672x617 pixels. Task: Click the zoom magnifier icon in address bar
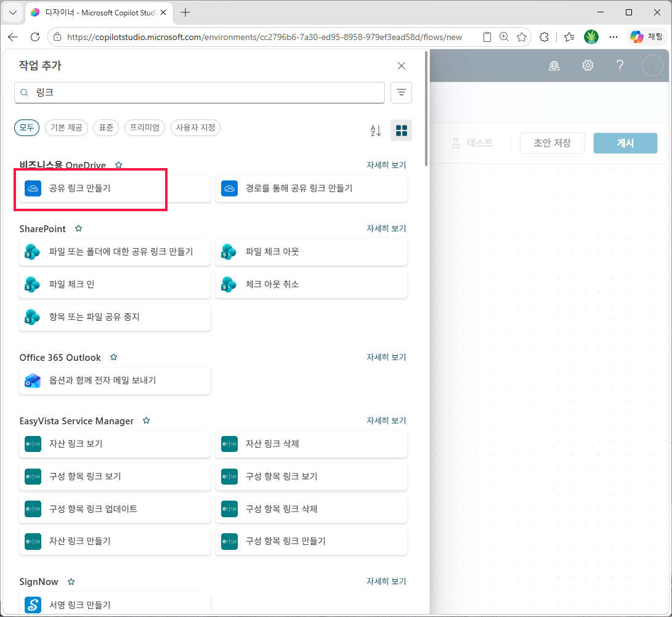tap(504, 38)
